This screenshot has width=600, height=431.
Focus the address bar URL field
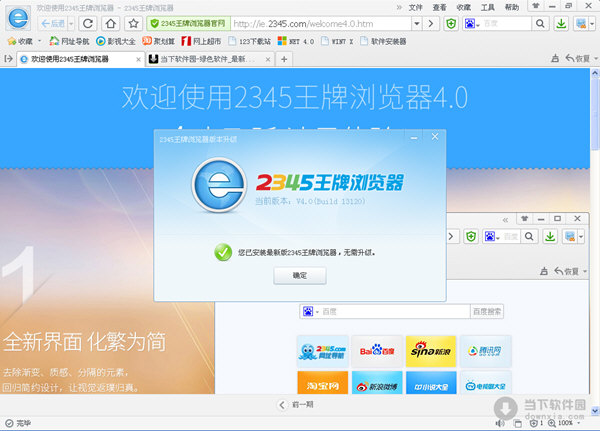click(x=321, y=24)
